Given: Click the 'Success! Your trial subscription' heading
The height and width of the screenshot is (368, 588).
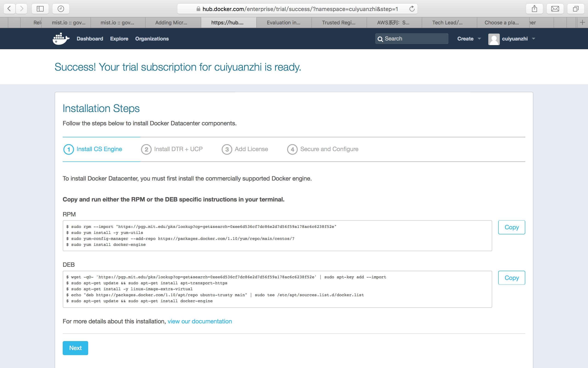Looking at the screenshot, I should click(178, 67).
